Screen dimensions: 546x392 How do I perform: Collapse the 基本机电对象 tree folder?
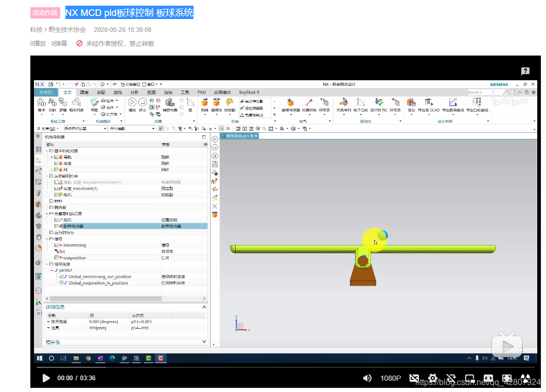point(47,151)
